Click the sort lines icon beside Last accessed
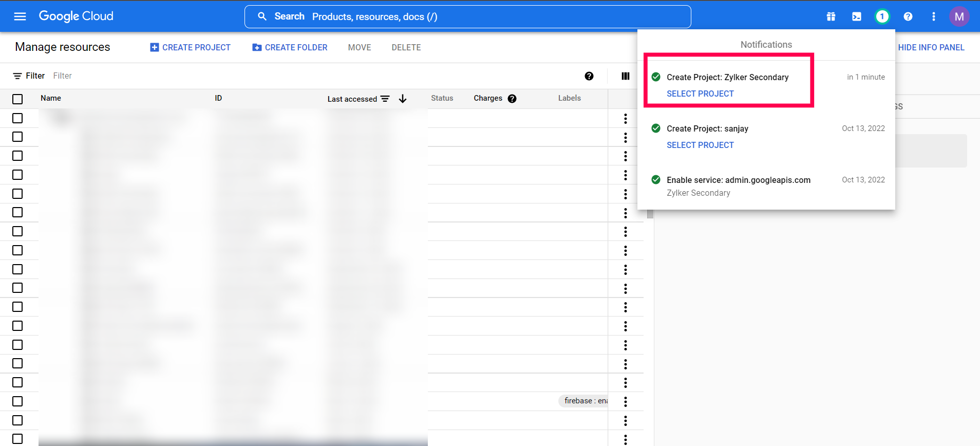980x446 pixels. [x=385, y=99]
